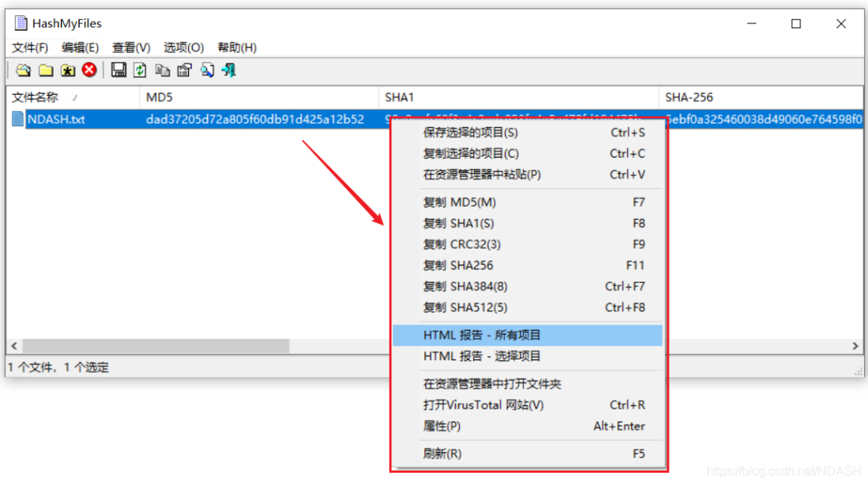
Task: Click the exit door toolbar icon
Action: click(x=228, y=71)
